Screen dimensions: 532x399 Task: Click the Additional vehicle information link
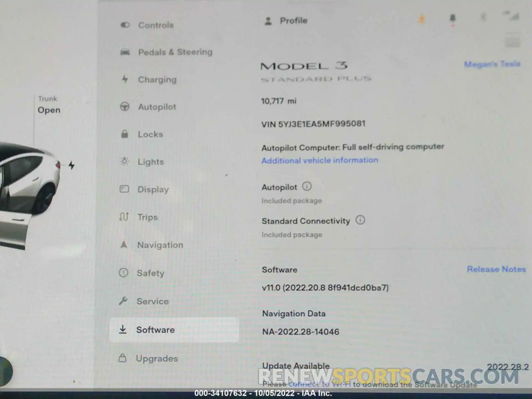(x=319, y=160)
